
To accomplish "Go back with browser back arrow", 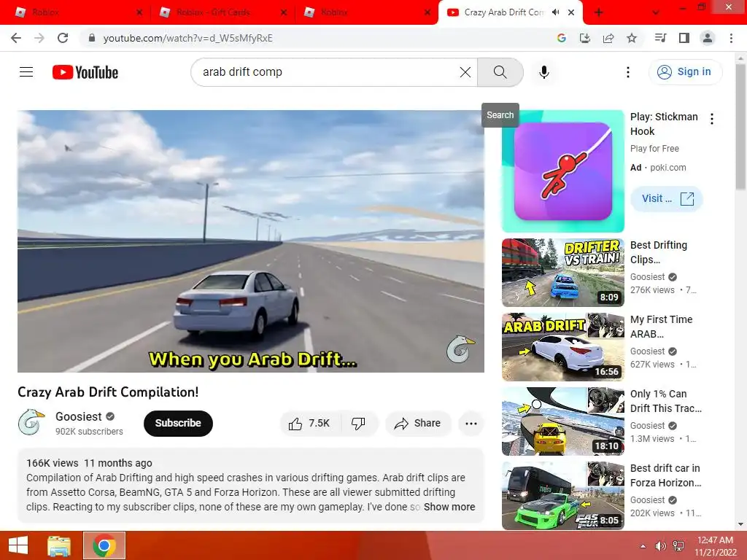I will click(x=16, y=38).
